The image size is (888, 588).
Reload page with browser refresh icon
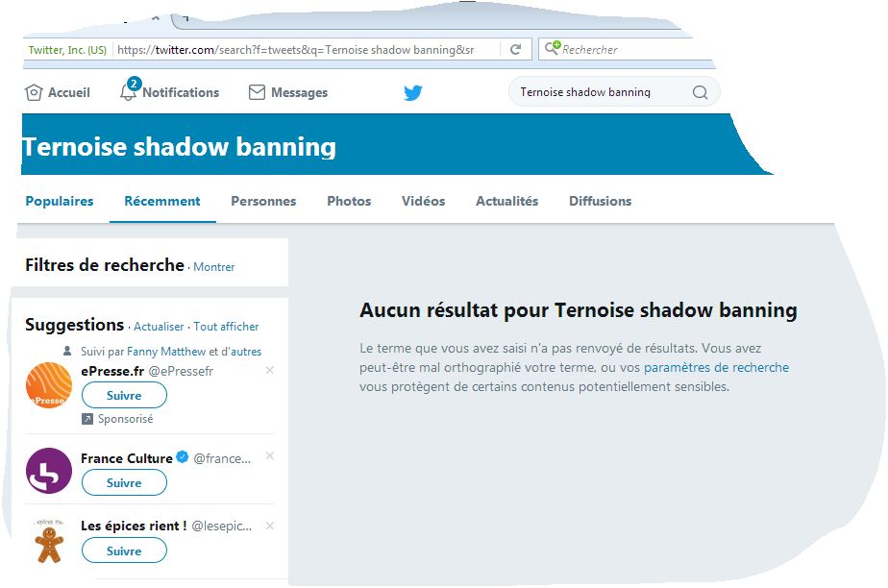515,50
